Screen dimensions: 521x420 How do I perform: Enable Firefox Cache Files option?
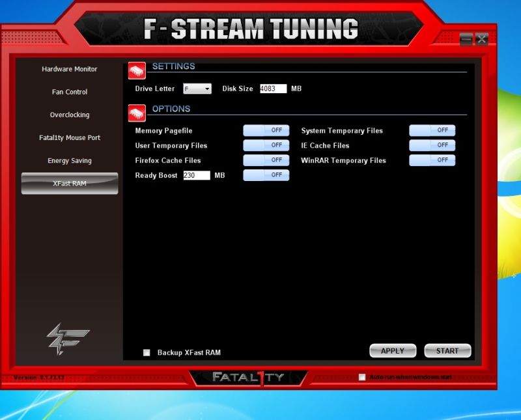point(266,160)
